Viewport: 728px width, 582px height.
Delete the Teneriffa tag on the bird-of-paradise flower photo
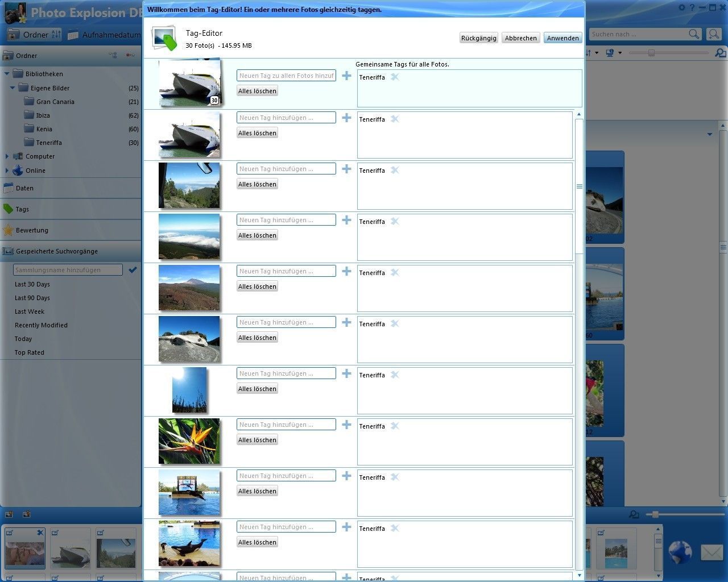point(395,426)
